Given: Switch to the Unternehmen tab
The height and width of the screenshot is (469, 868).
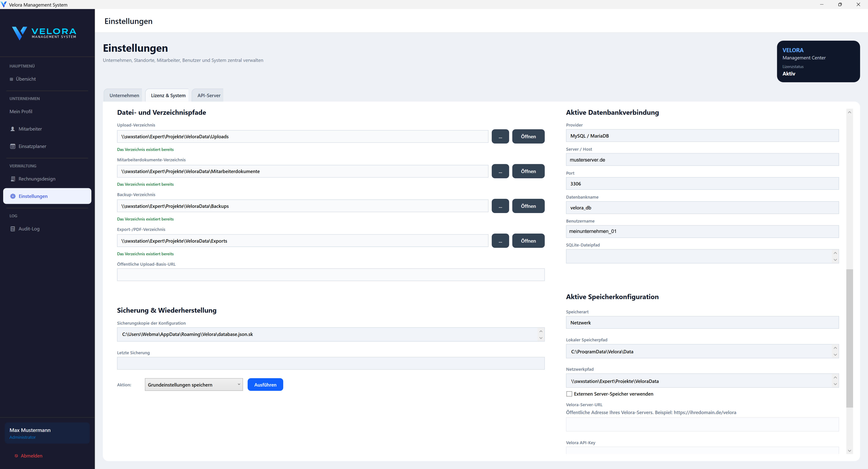Looking at the screenshot, I should point(124,96).
